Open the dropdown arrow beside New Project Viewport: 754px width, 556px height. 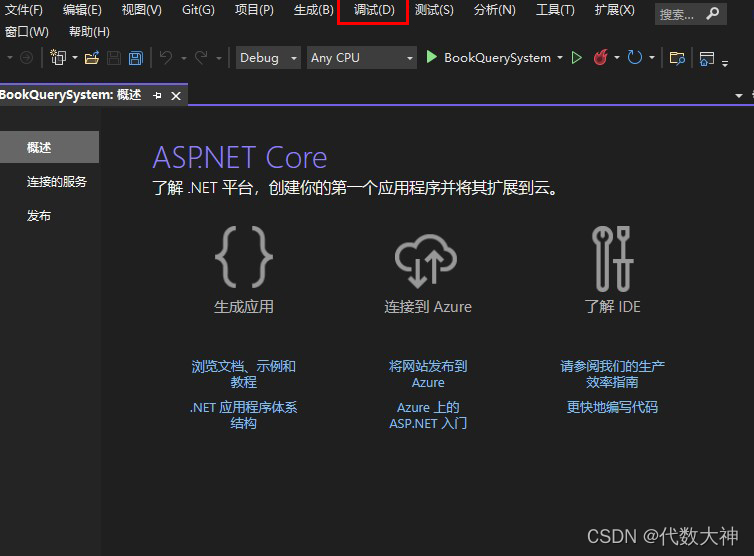[75, 58]
